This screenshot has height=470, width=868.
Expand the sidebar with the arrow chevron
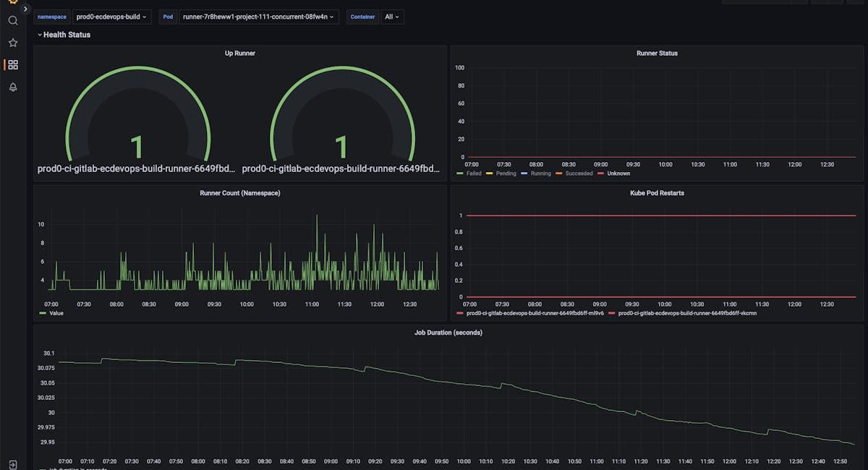click(25, 9)
